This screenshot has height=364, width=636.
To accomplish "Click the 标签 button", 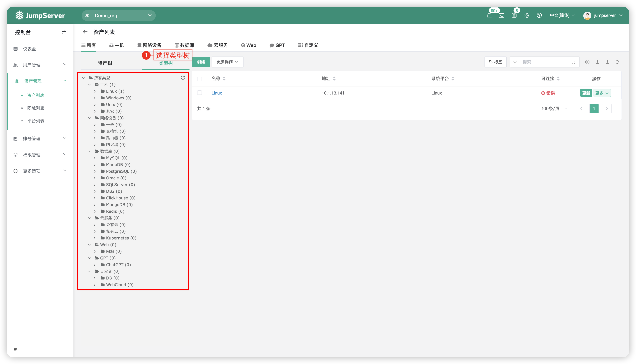I will coord(495,62).
